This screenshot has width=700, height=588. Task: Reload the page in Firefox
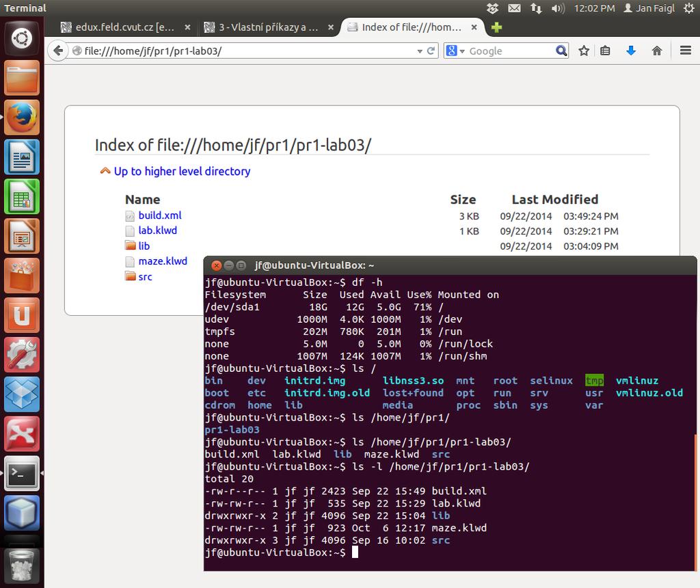tap(431, 51)
